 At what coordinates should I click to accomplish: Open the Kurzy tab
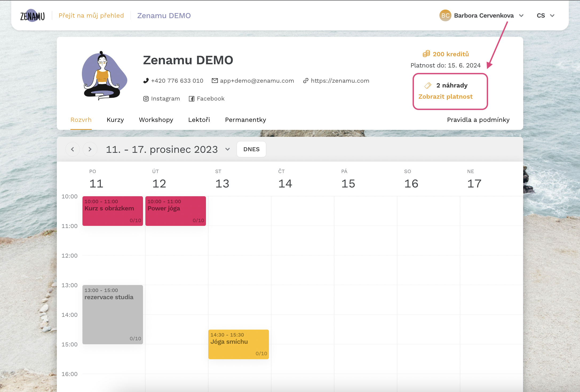115,120
